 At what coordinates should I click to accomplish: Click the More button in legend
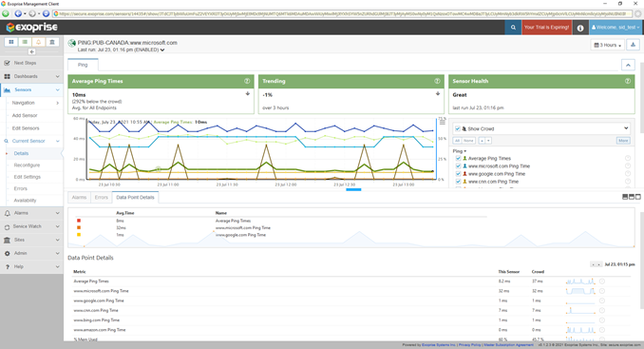(x=623, y=141)
